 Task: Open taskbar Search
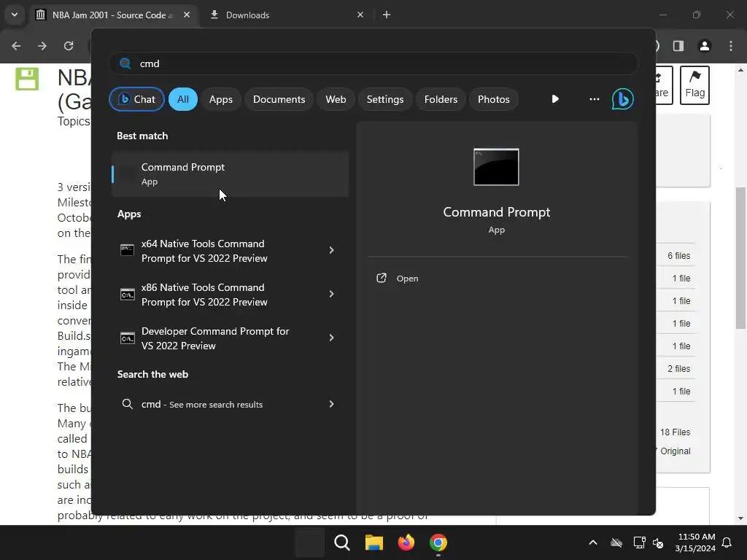tap(341, 542)
